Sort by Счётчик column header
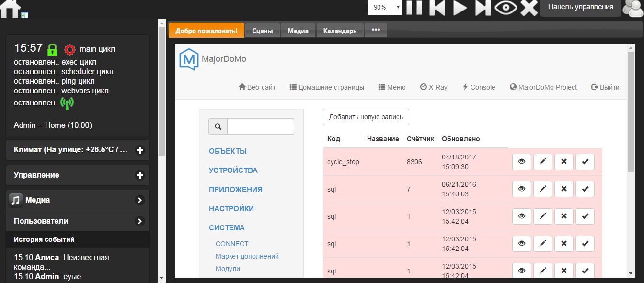The width and height of the screenshot is (644, 283). click(420, 139)
